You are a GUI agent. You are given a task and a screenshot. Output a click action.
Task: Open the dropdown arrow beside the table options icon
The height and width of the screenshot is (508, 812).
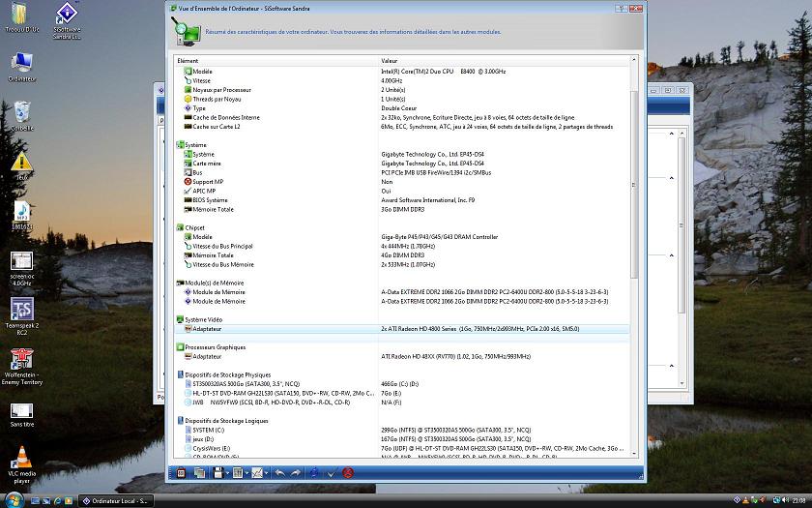pos(247,473)
